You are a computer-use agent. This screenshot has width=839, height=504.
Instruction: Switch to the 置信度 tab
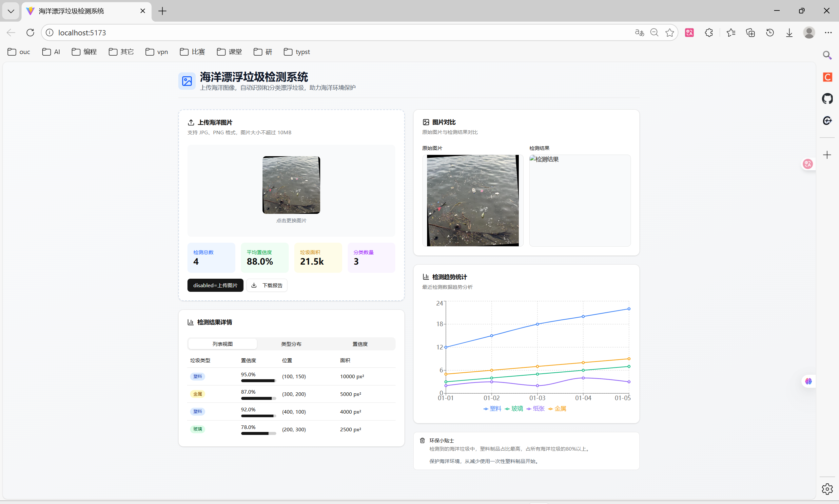360,344
